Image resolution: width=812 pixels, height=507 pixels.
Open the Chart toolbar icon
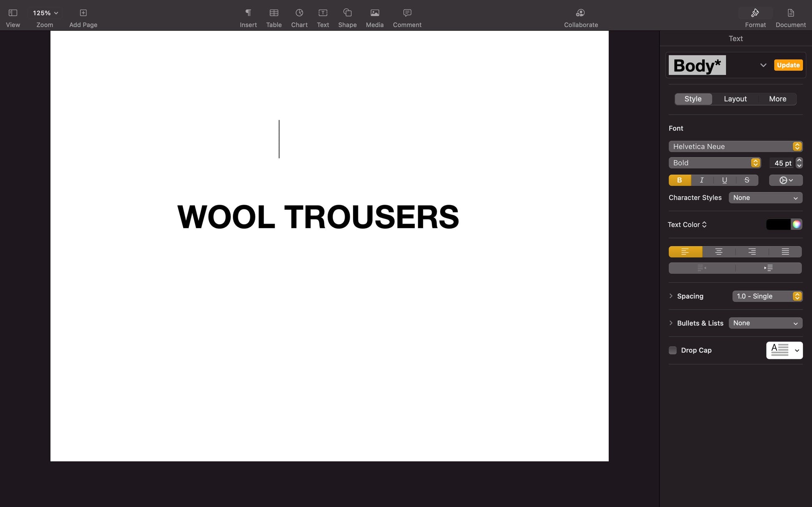pyautogui.click(x=299, y=13)
